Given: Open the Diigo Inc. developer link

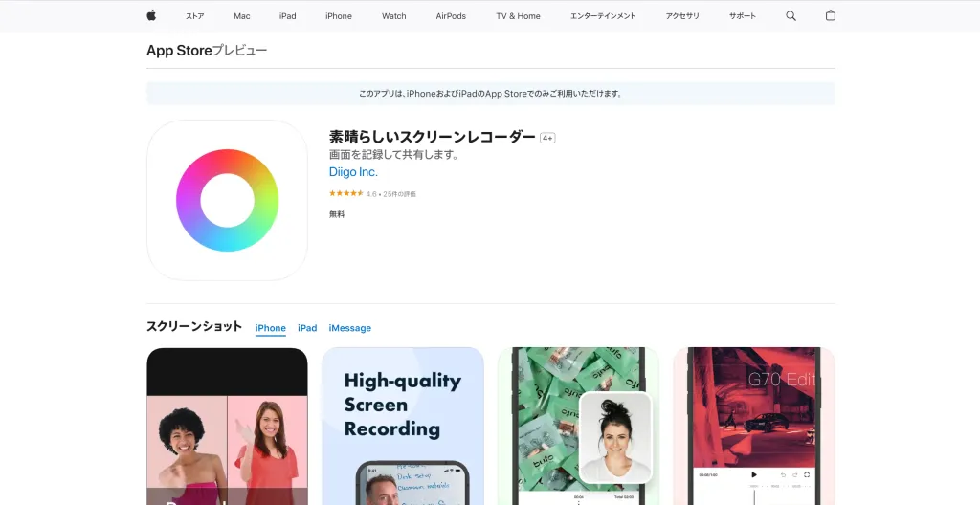Looking at the screenshot, I should [353, 172].
